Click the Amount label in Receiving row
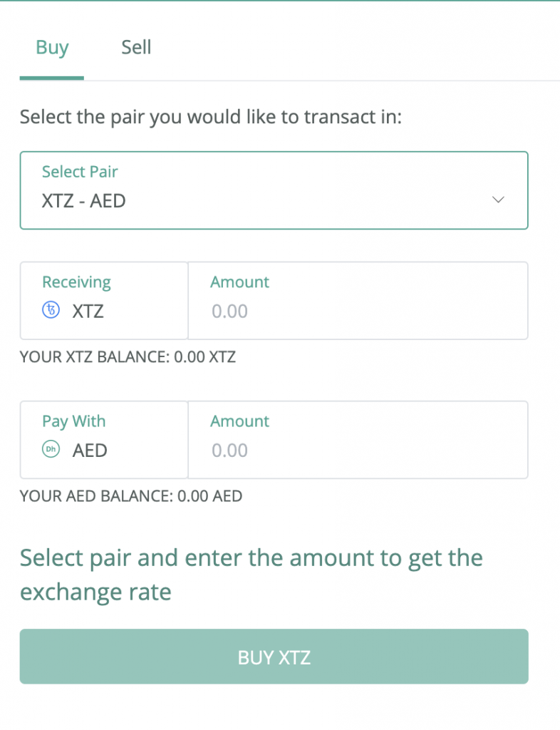This screenshot has width=560, height=730. 240,282
